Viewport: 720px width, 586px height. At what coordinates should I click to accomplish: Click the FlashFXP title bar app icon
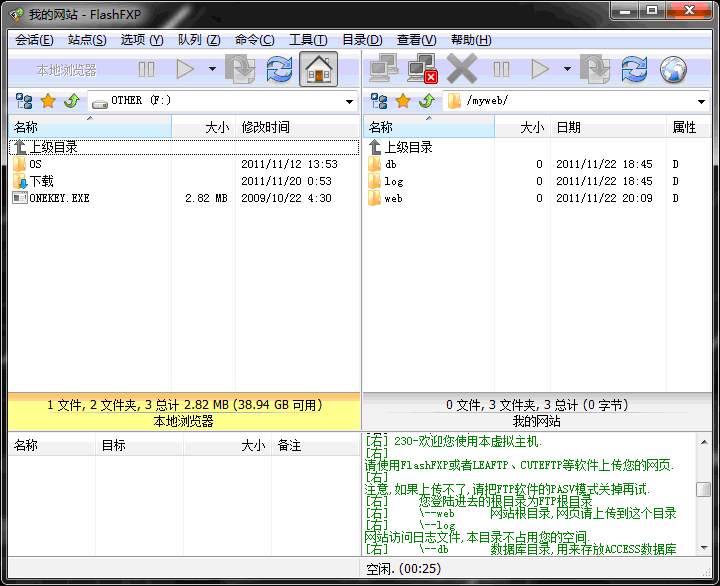tap(16, 14)
